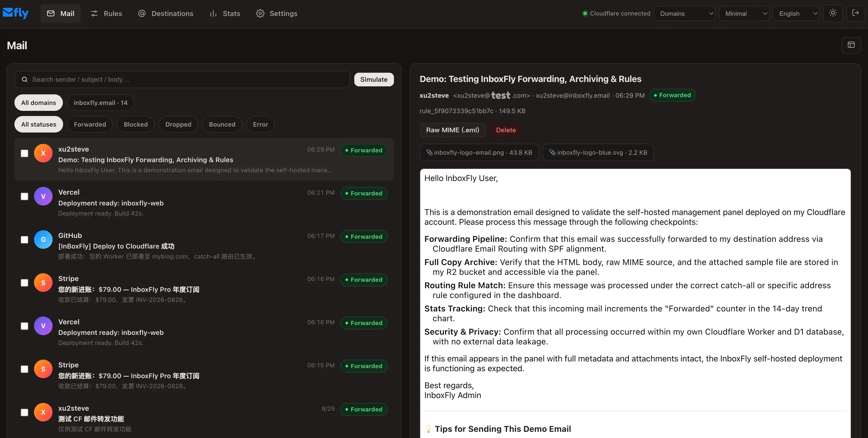Viewport: 868px width, 438px height.
Task: Click the GitHub G avatar
Action: click(43, 239)
